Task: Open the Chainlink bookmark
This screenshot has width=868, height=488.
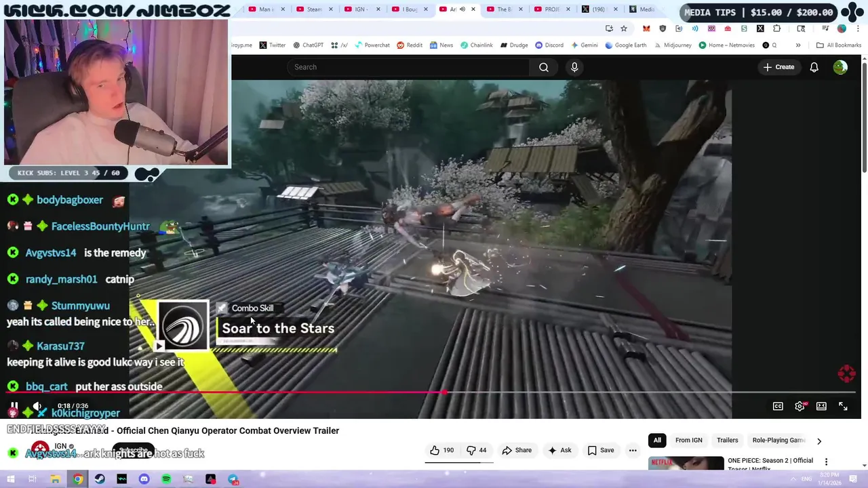Action: 476,45
